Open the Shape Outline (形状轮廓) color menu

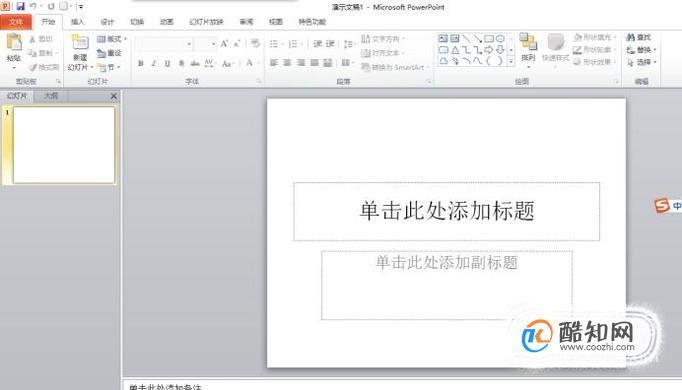coord(595,50)
